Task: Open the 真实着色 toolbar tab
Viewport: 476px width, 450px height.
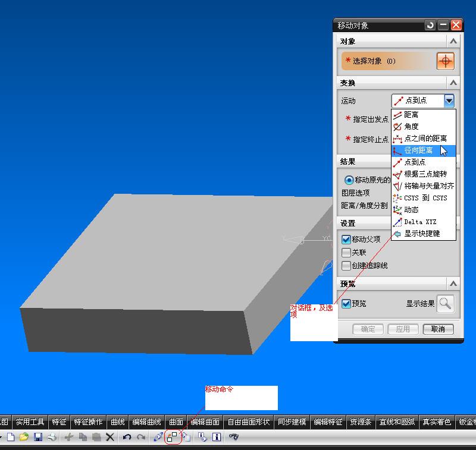Action: [x=437, y=422]
